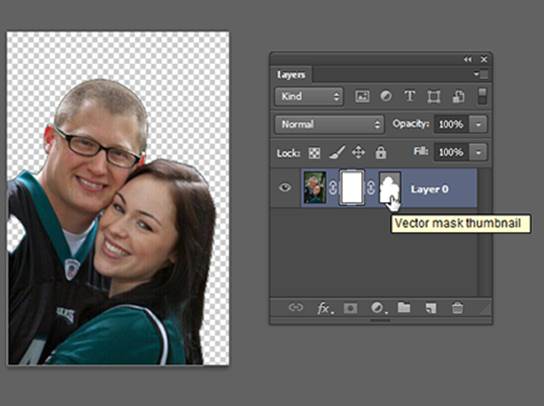The height and width of the screenshot is (406, 544).
Task: Open the Opacity slider arrow
Action: click(478, 124)
